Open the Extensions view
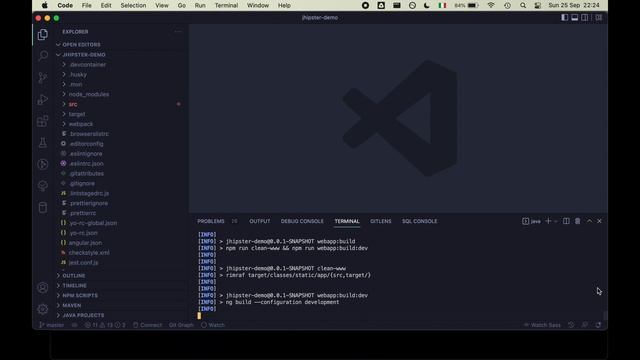640x360 pixels. click(x=42, y=121)
